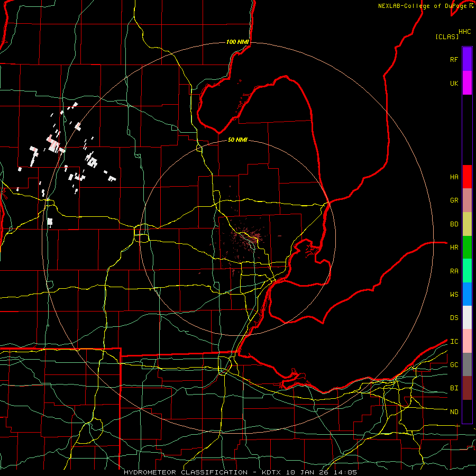Click the ND black legend swatch
Image resolution: width=476 pixels, height=476 pixels.
[467, 411]
